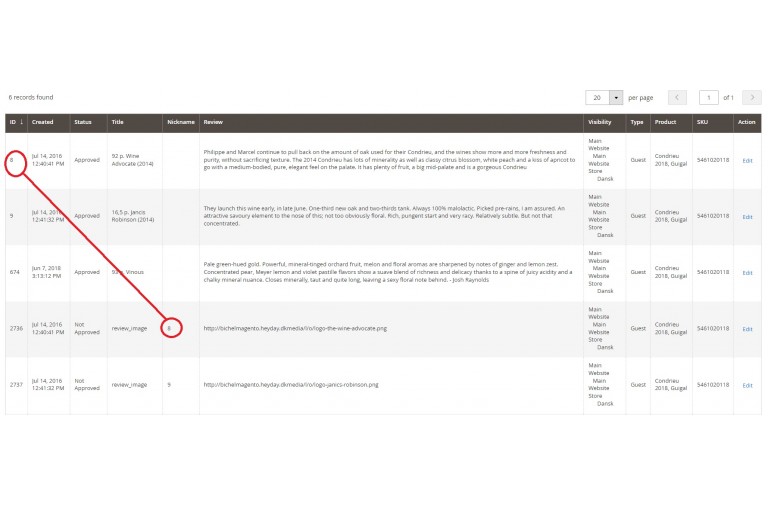
Task: Click the logo-the-wine-advocate.png URL text
Action: pyautogui.click(x=295, y=329)
